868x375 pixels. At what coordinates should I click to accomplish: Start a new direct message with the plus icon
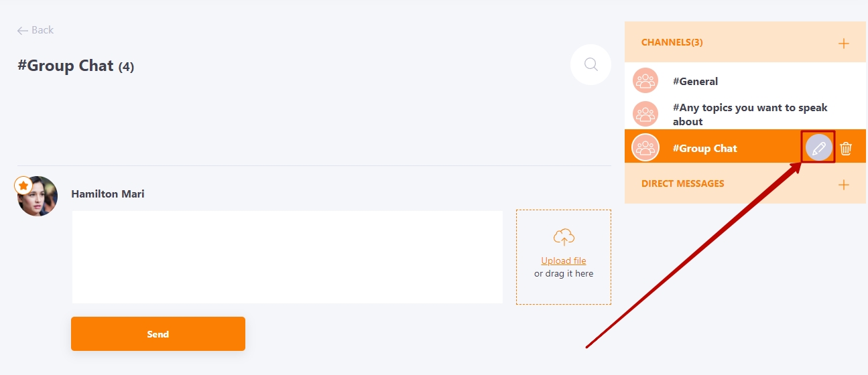click(843, 184)
